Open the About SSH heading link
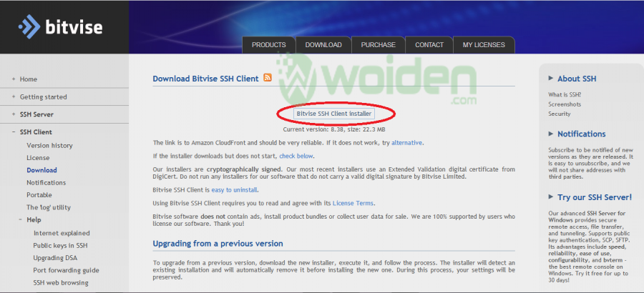Viewport: 644px width, 293px height. pyautogui.click(x=577, y=79)
